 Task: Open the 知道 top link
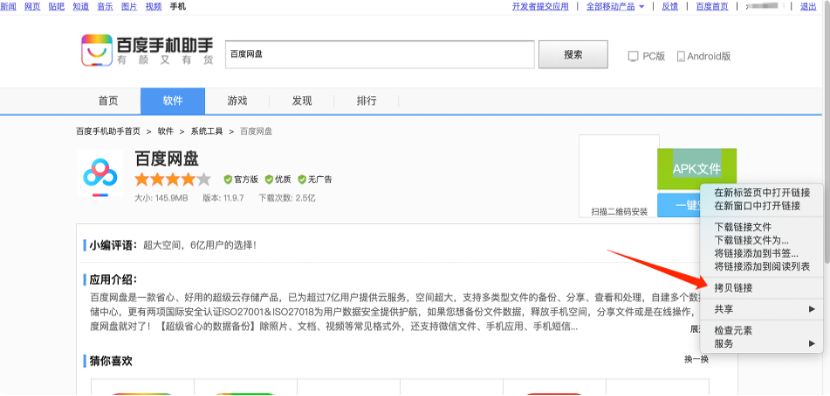(80, 6)
